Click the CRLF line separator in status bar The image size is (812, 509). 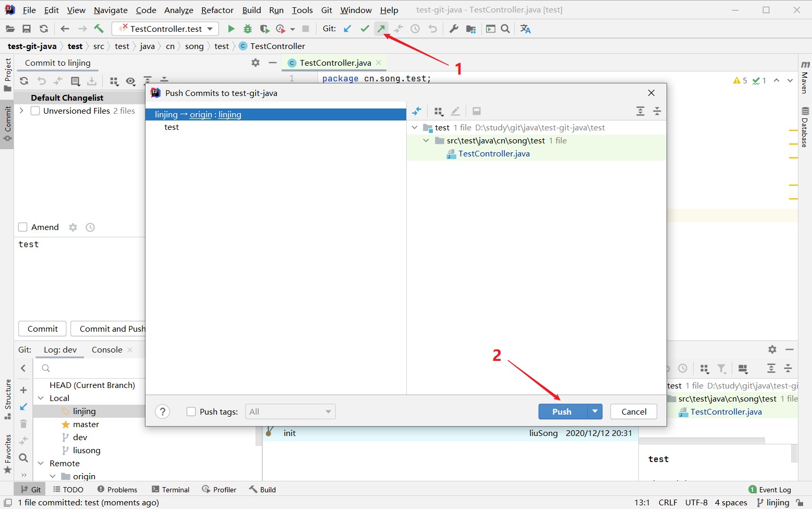point(668,502)
